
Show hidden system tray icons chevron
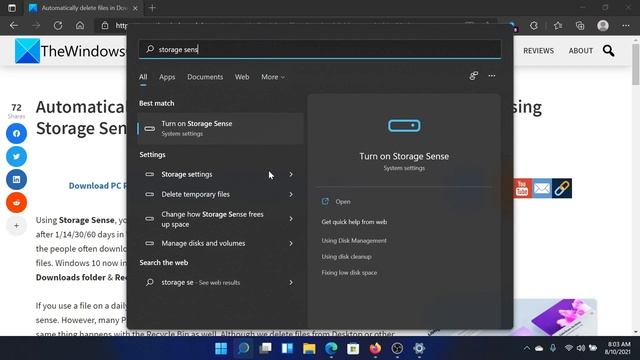pos(527,348)
